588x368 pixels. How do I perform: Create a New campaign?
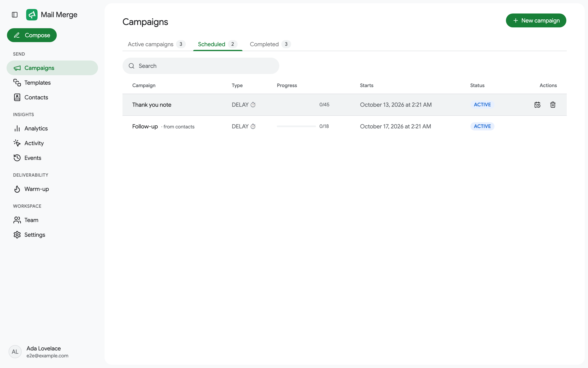[536, 20]
